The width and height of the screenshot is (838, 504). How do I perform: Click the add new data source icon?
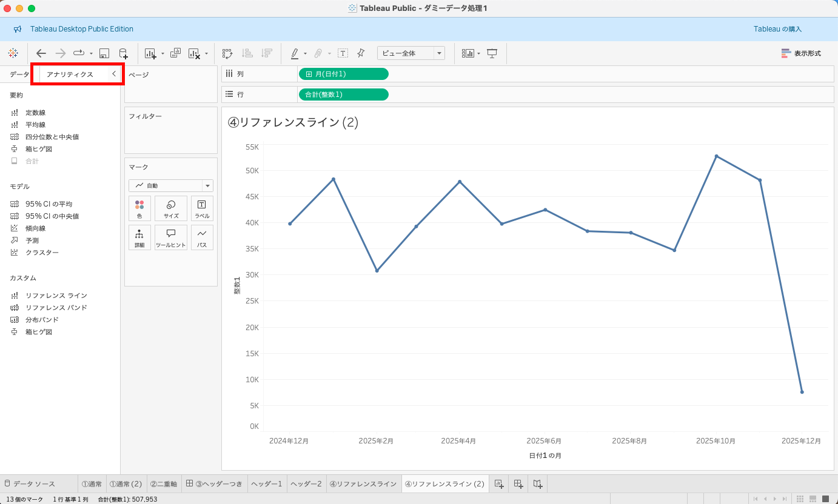pyautogui.click(x=123, y=53)
